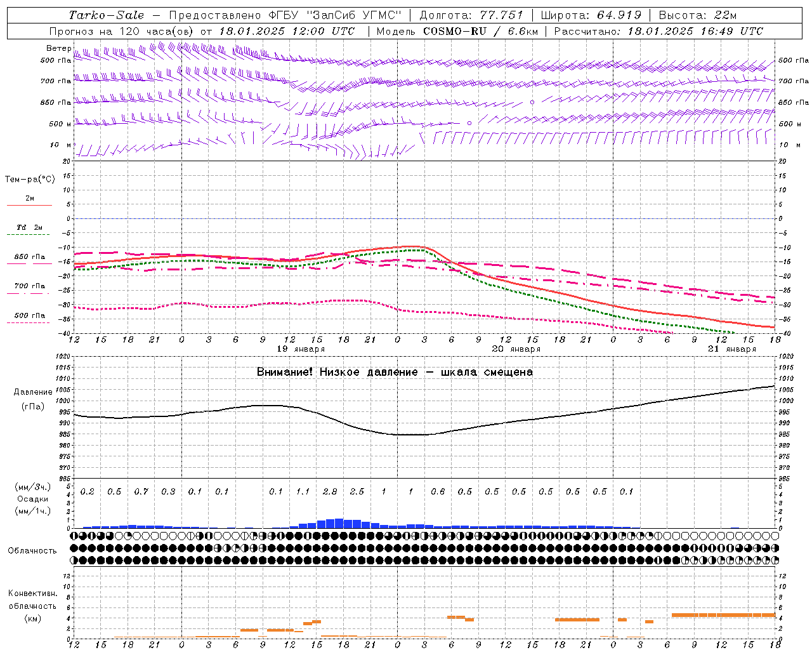The height and width of the screenshot is (650, 812).
Task: Select the 500 м wind level label on left
Action: pyautogui.click(x=61, y=124)
